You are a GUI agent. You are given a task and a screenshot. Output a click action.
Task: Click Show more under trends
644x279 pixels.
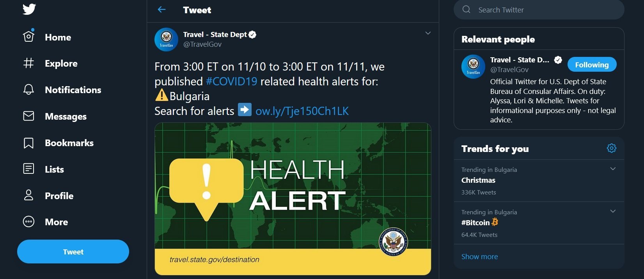479,256
